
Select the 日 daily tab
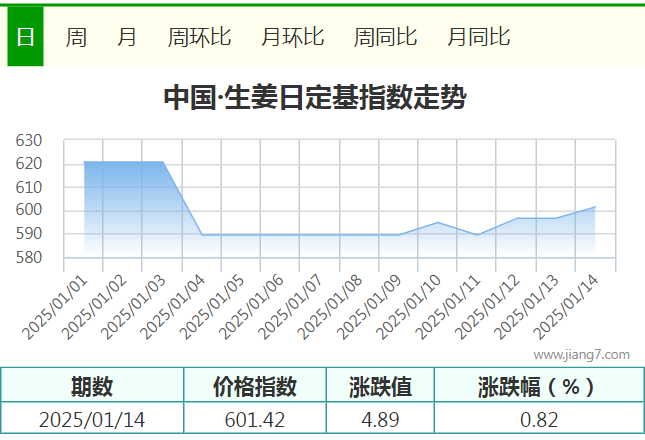[x=25, y=37]
